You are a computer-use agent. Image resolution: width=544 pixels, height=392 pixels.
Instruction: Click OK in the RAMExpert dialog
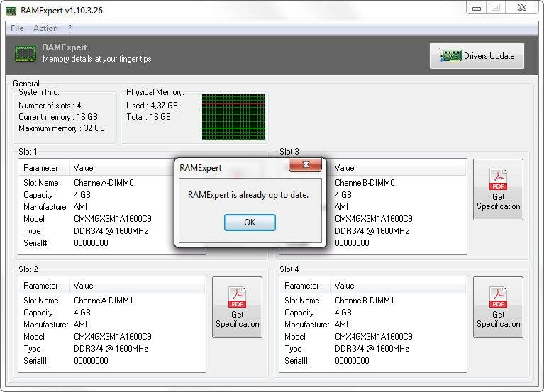pos(250,222)
